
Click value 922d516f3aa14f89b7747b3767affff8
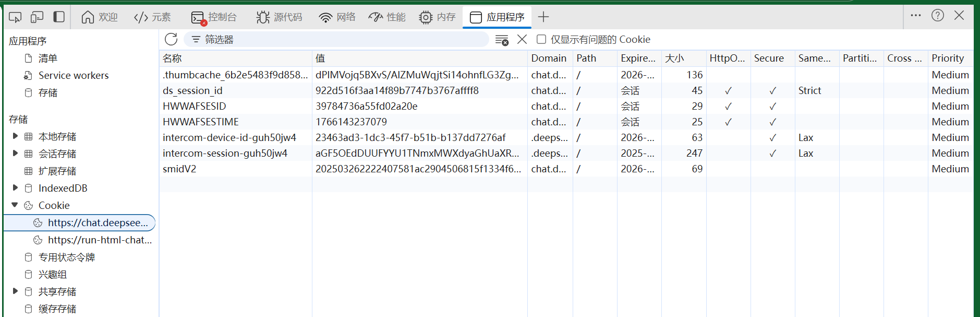[x=397, y=90]
